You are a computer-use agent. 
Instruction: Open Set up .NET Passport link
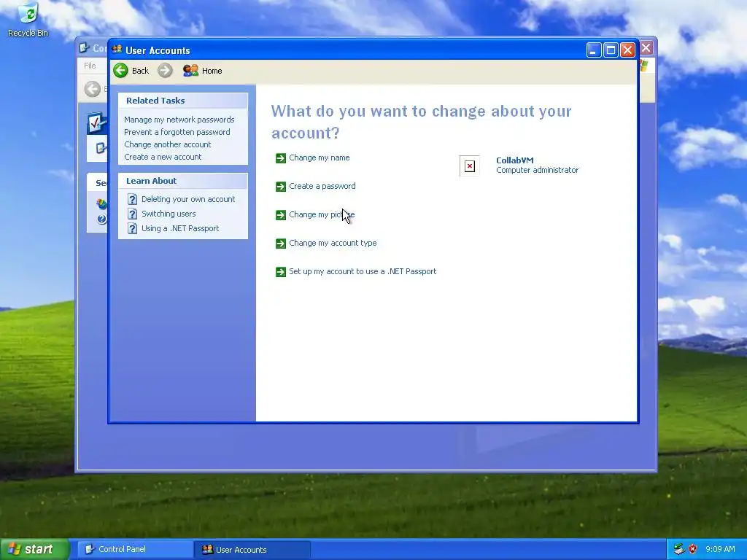pos(363,271)
